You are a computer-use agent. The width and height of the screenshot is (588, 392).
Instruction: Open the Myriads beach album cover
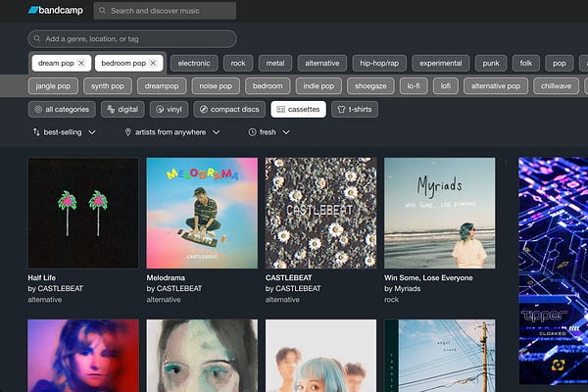[x=439, y=213]
